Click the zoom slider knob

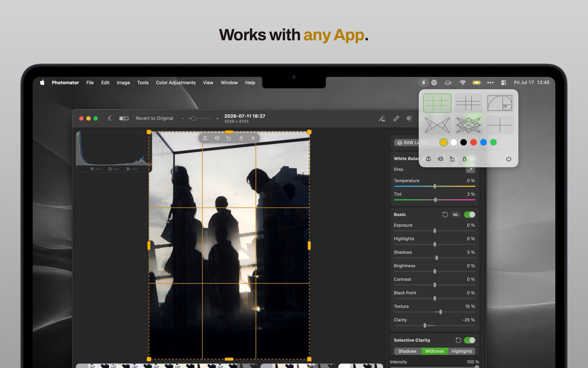tap(193, 118)
